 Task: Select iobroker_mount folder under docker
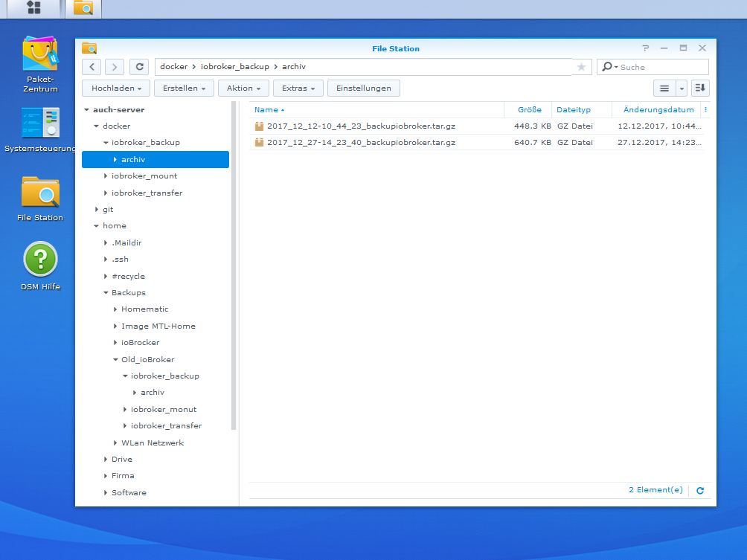(x=144, y=176)
